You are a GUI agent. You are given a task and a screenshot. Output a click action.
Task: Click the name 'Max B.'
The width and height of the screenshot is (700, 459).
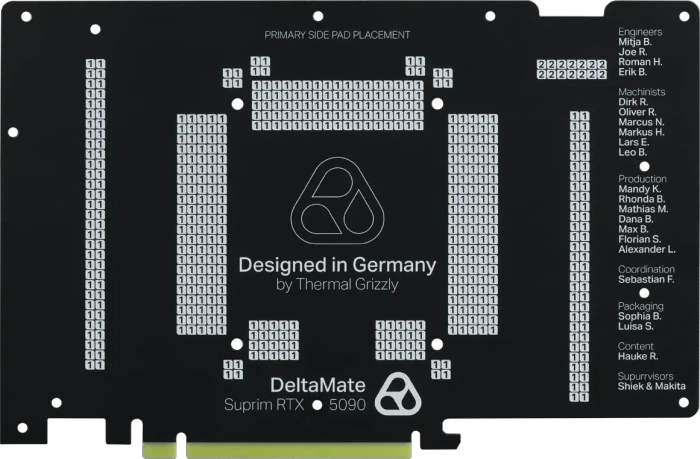(x=633, y=229)
